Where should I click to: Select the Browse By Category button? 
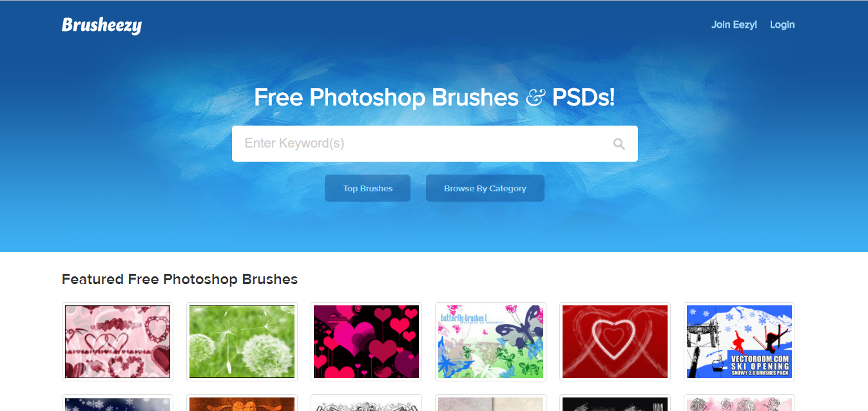pos(485,188)
